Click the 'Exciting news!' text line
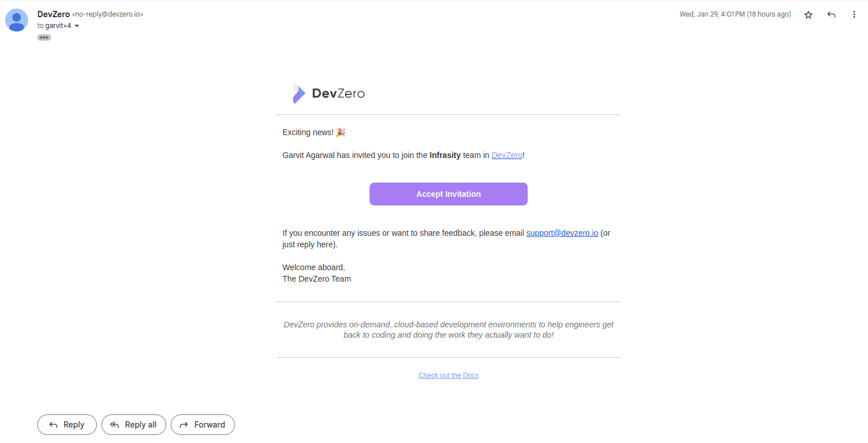The height and width of the screenshot is (443, 868). coord(314,132)
